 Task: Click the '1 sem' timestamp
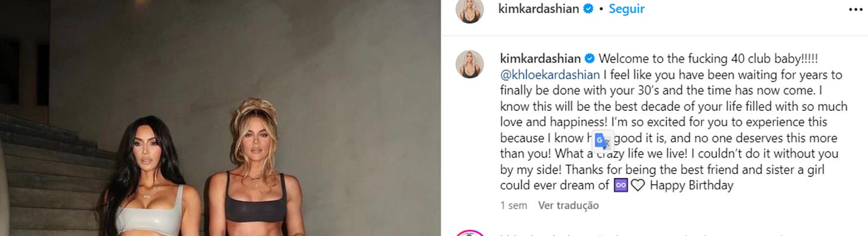[514, 206]
